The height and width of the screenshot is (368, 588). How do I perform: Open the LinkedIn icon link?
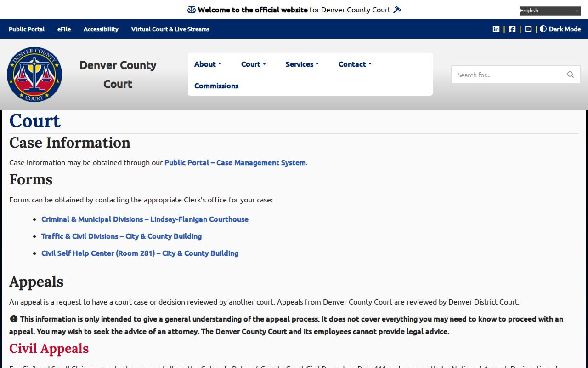click(496, 29)
